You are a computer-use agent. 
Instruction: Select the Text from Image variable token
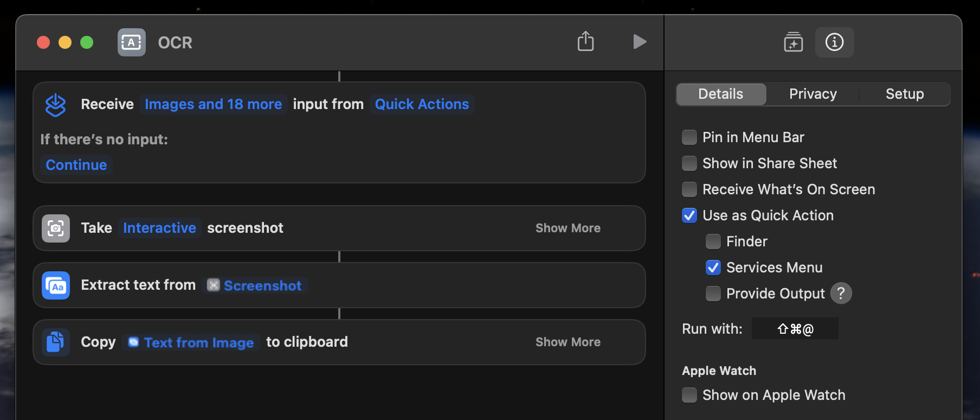tap(191, 342)
